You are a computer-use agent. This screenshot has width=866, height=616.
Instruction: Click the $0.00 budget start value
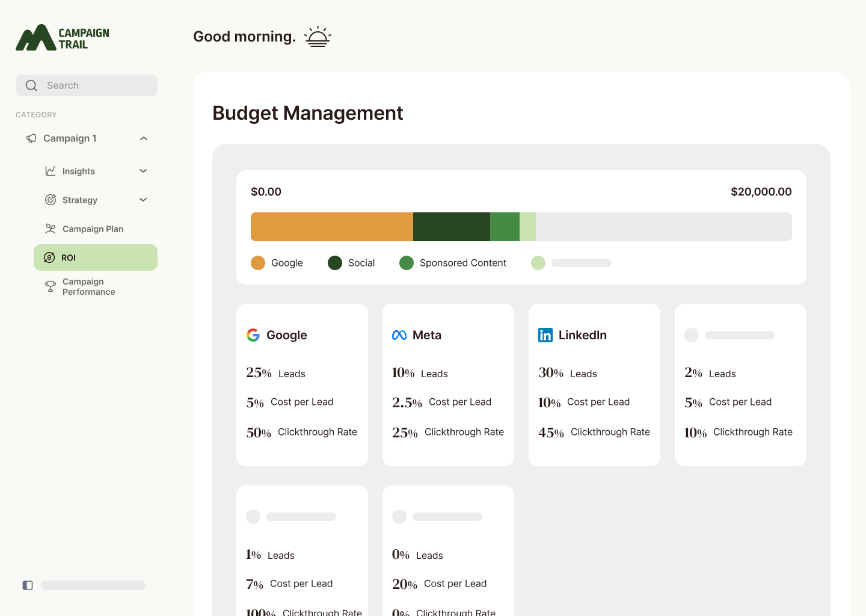pyautogui.click(x=266, y=192)
